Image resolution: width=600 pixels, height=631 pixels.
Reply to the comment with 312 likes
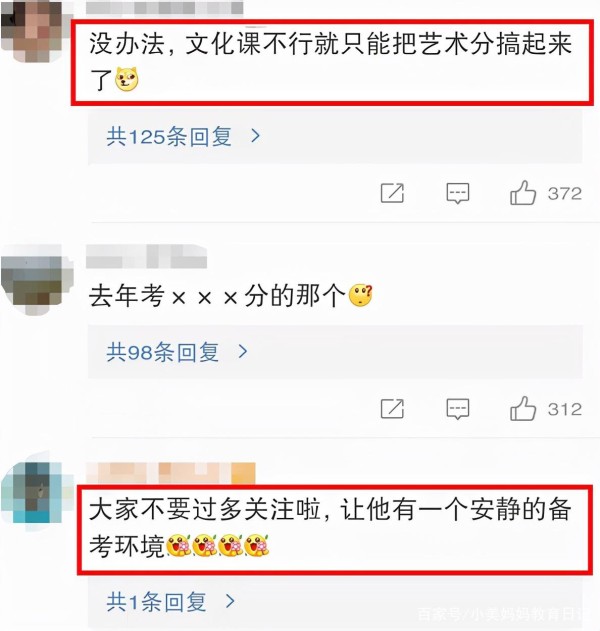click(458, 409)
